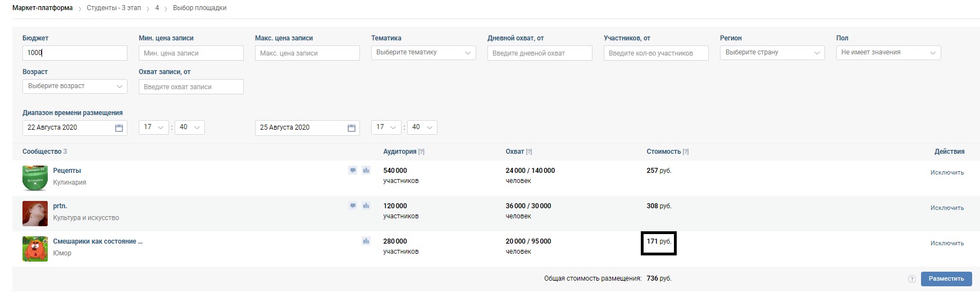Image resolution: width=980 pixels, height=302 pixels.
Task: Select reach value 24 000 / 140 000
Action: click(530, 171)
